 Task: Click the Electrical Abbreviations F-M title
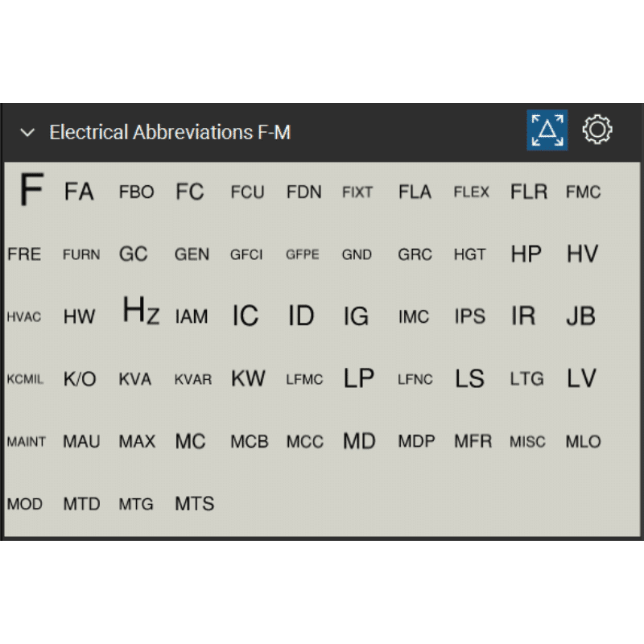pyautogui.click(x=170, y=133)
